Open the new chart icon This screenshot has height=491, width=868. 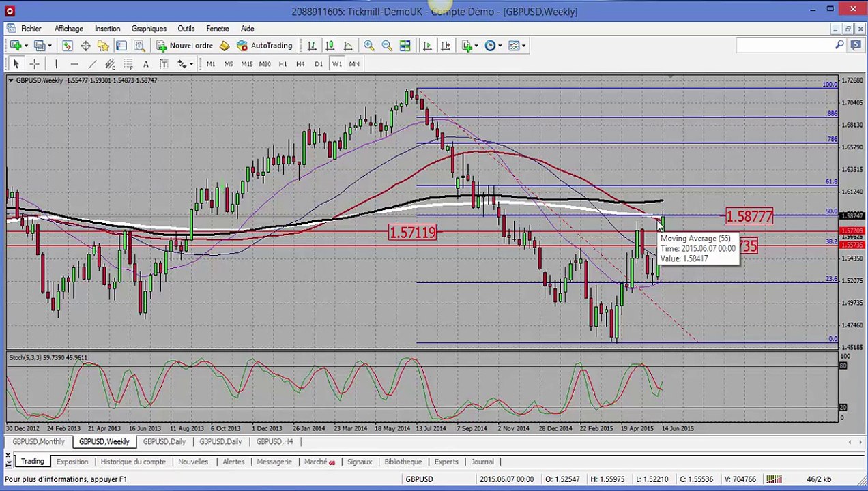pos(15,46)
